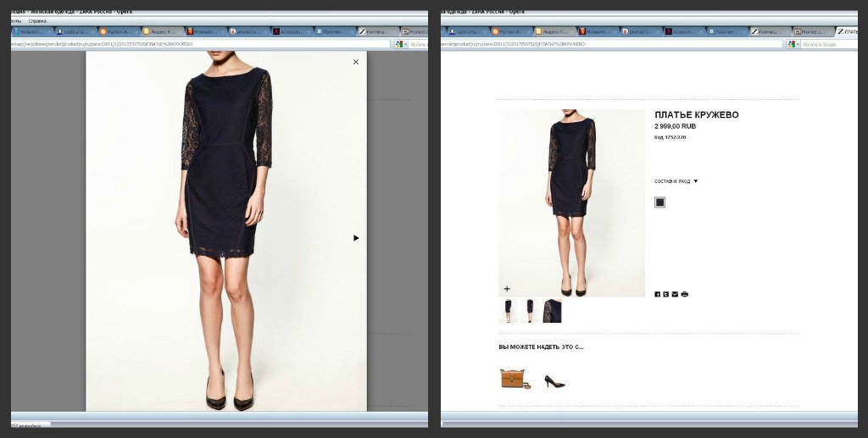868x438 pixels.
Task: Click left window address bar
Action: coord(201,44)
